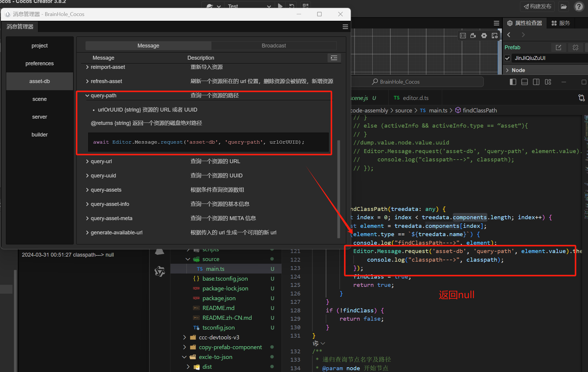588x372 pixels.
Task: Open package.json in file explorer
Action: pyautogui.click(x=219, y=298)
